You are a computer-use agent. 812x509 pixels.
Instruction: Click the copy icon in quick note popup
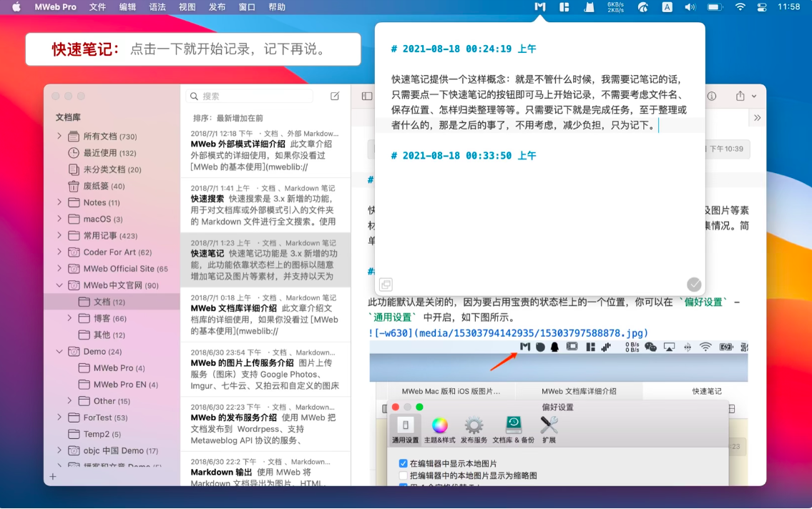[x=386, y=285]
